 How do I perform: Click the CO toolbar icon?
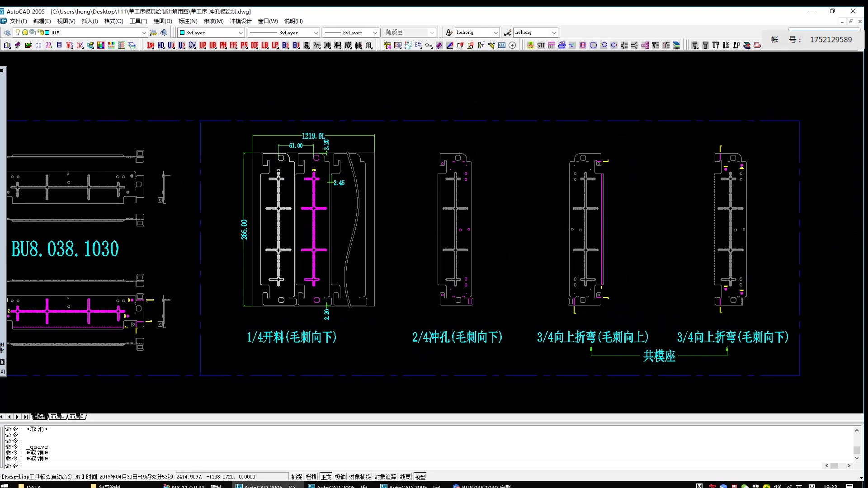point(38,45)
